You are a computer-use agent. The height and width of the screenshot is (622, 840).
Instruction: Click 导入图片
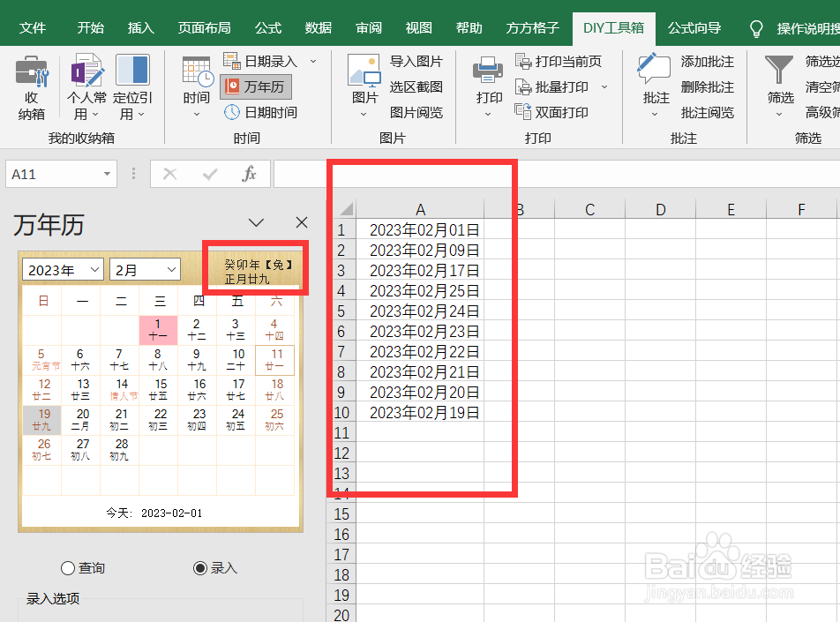point(416,62)
